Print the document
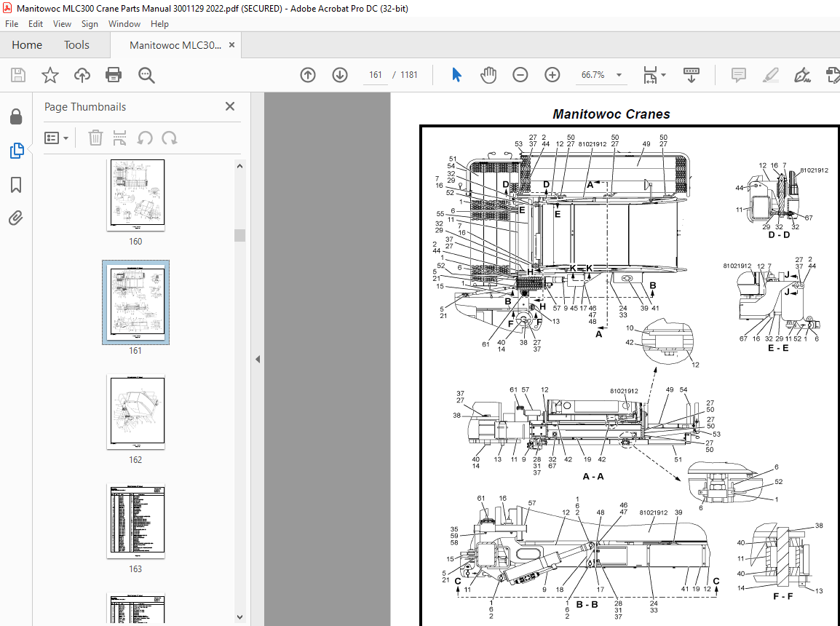The height and width of the screenshot is (626, 840). coord(114,75)
